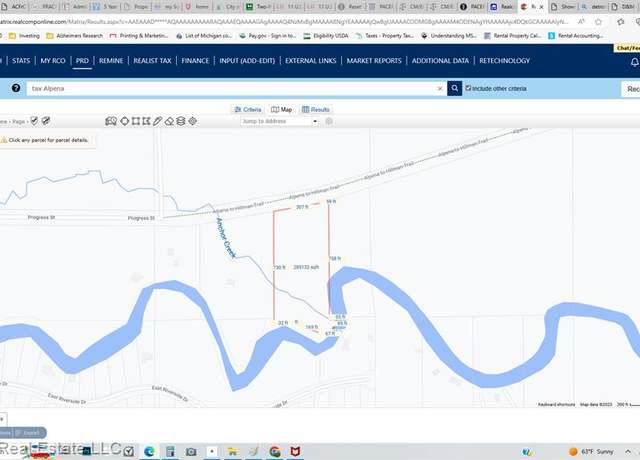The height and width of the screenshot is (460, 640).
Task: Select the pencil freehand draw tool
Action: tap(158, 121)
